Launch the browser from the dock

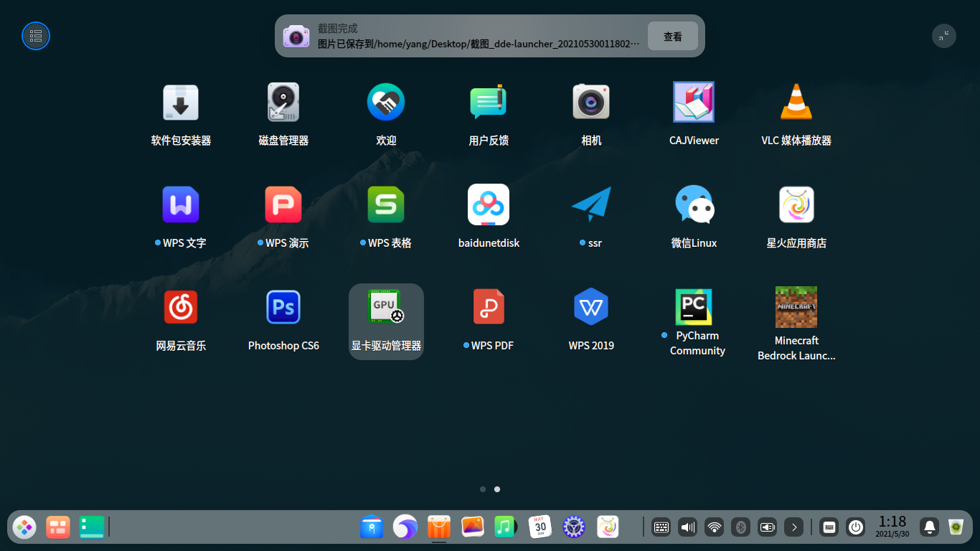(x=405, y=527)
